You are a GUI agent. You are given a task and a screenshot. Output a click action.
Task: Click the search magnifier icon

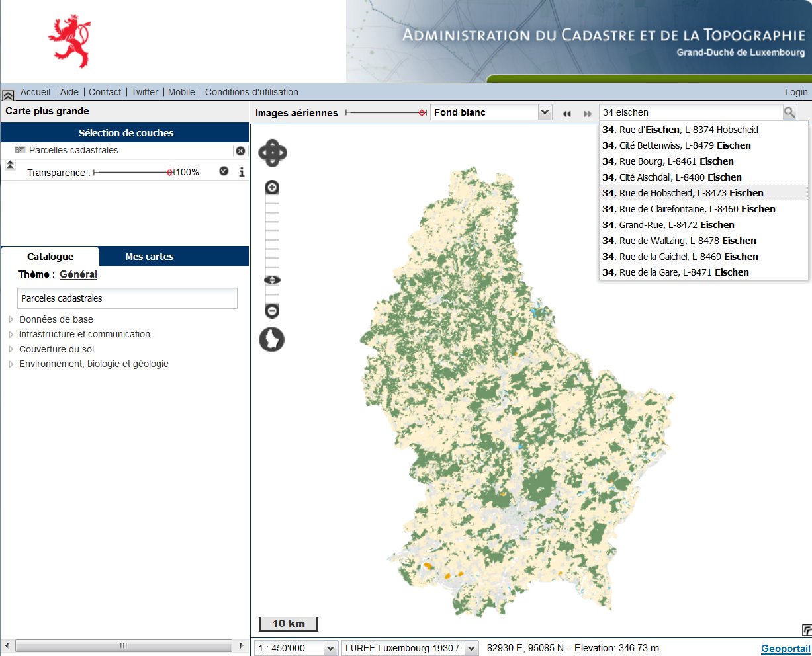pyautogui.click(x=789, y=112)
